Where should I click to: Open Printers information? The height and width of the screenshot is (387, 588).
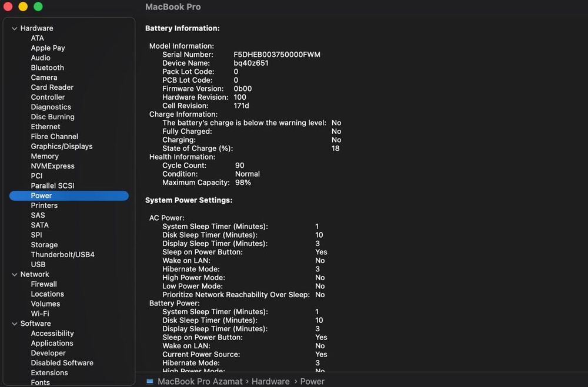point(44,206)
